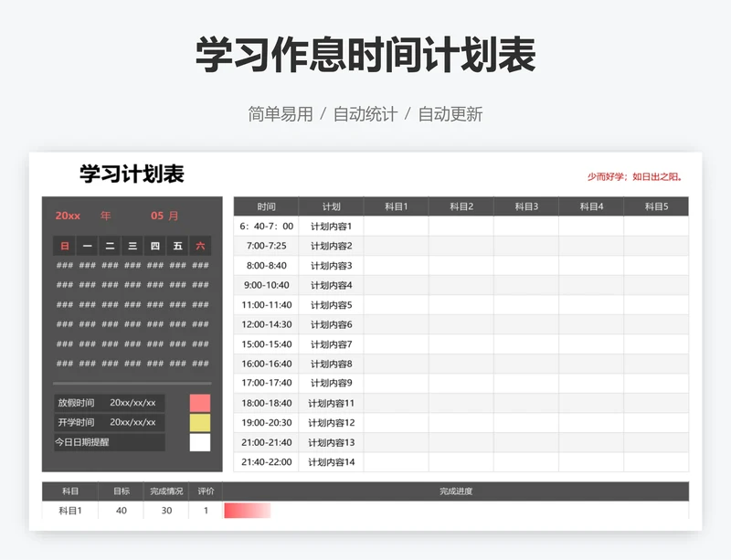The image size is (731, 560).
Task: Select the 科目1 column header in schedule
Action: pos(397,206)
